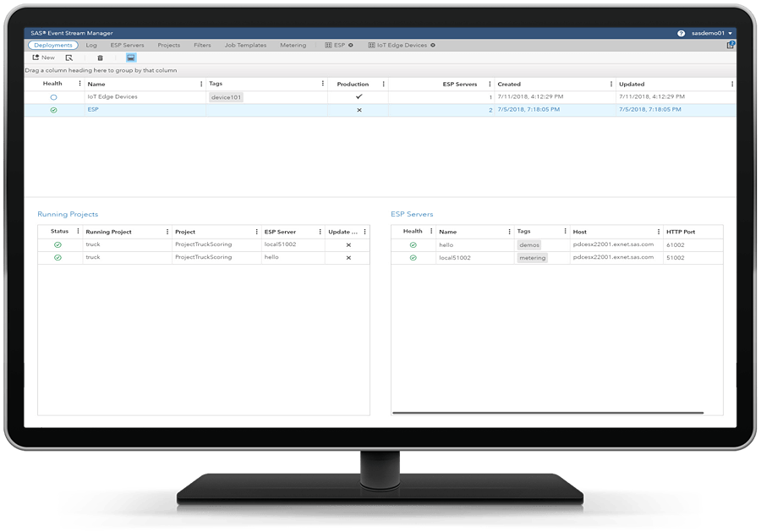Toggle Production off for the IoT Edge Devices row
The width and height of the screenshot is (761, 532).
(359, 96)
